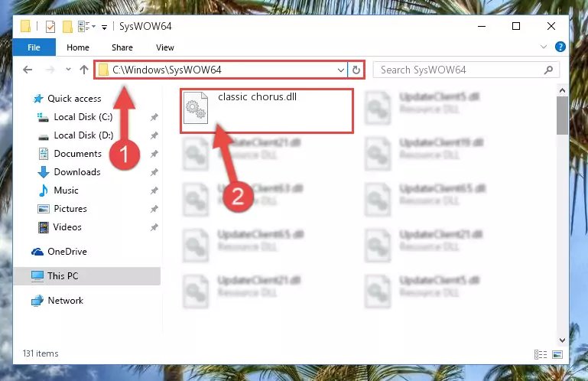588x381 pixels.
Task: Click the vertical scrollbar thumb
Action: tap(562, 116)
